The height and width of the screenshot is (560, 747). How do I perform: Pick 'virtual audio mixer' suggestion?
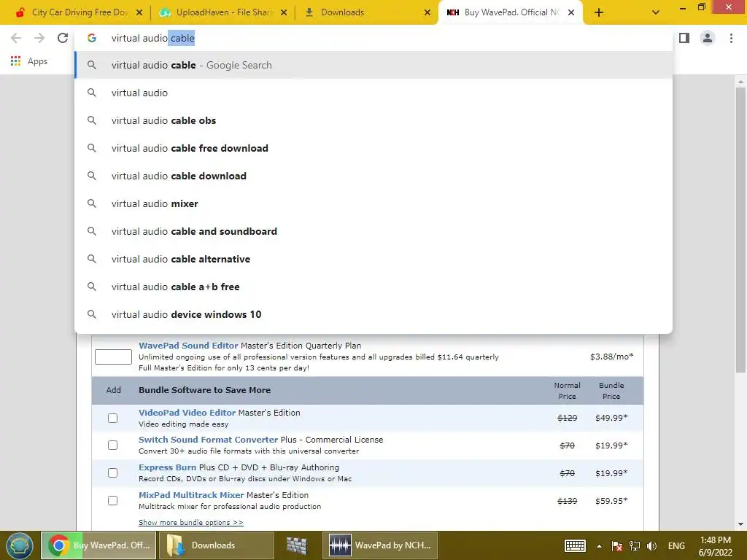coord(373,203)
